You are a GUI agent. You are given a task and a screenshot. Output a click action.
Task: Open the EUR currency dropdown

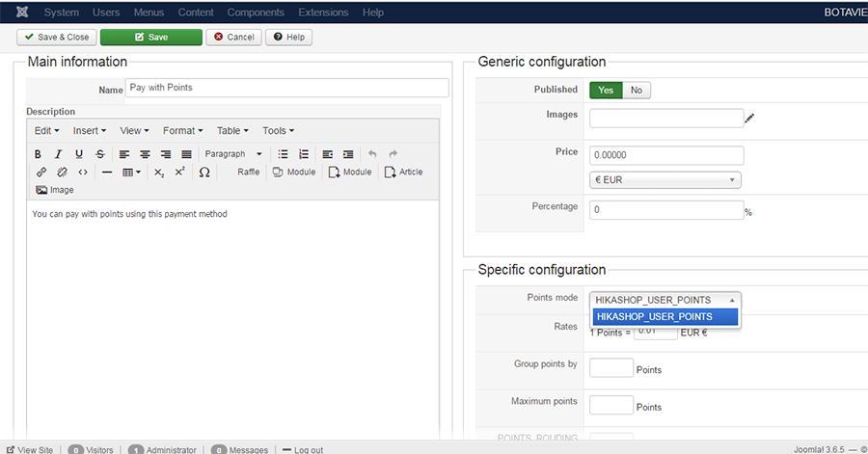[665, 180]
